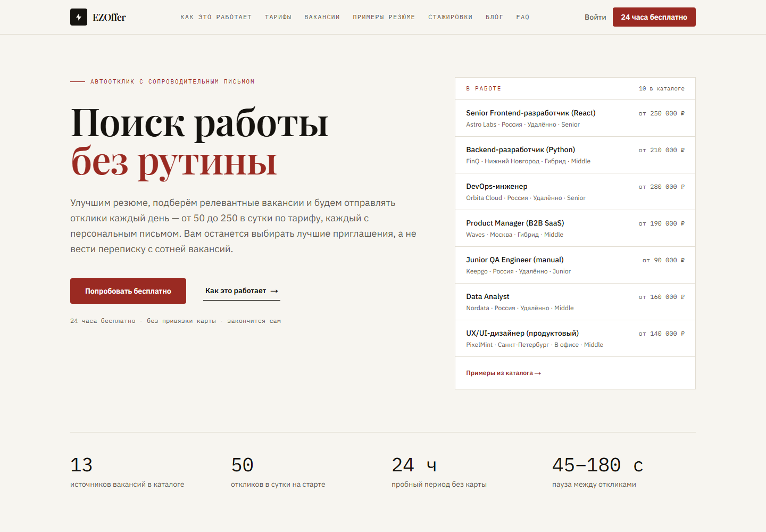The image size is (766, 532).
Task: Click the EZOffer lightning bolt logo icon
Action: [79, 17]
